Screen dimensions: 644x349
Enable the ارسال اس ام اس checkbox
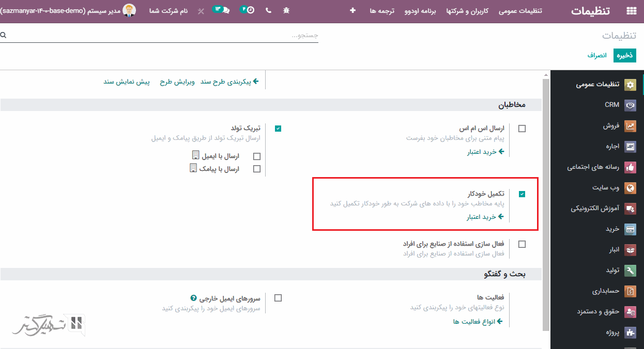coord(522,128)
